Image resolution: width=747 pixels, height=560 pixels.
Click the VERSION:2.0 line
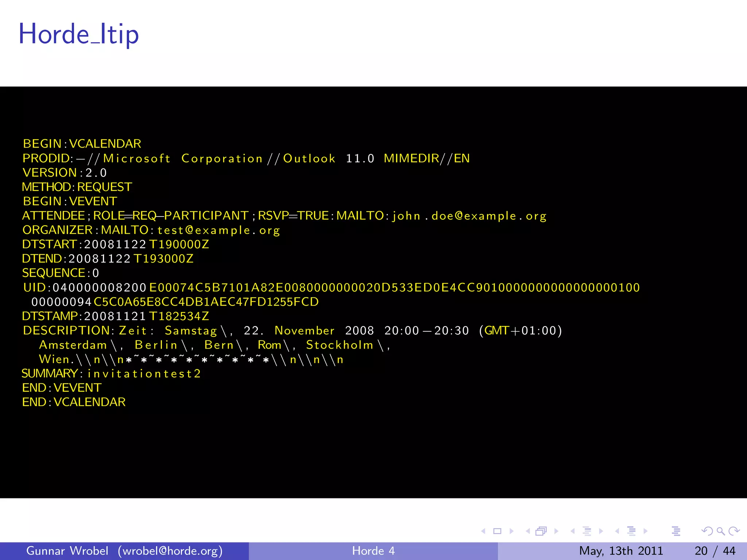click(65, 172)
